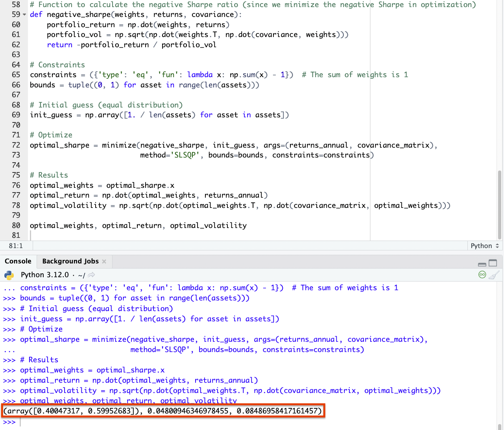Viewport: 504px width, 430px height.
Task: Open the Python file type dropdown
Action: pyautogui.click(x=485, y=246)
